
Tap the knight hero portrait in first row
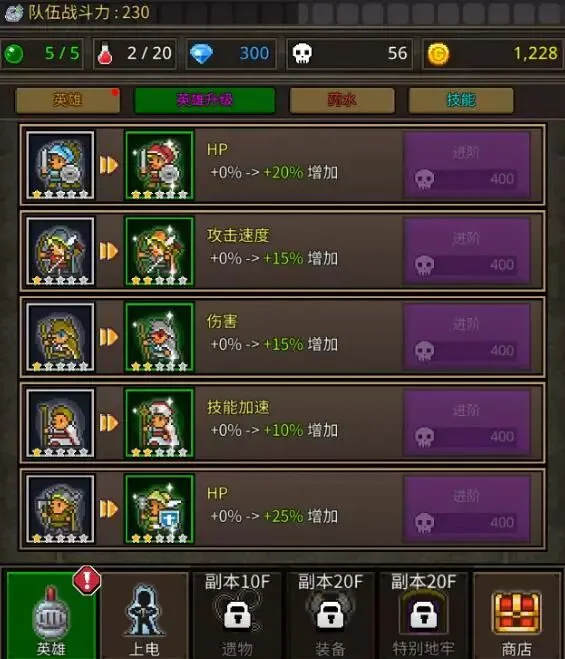pos(60,165)
